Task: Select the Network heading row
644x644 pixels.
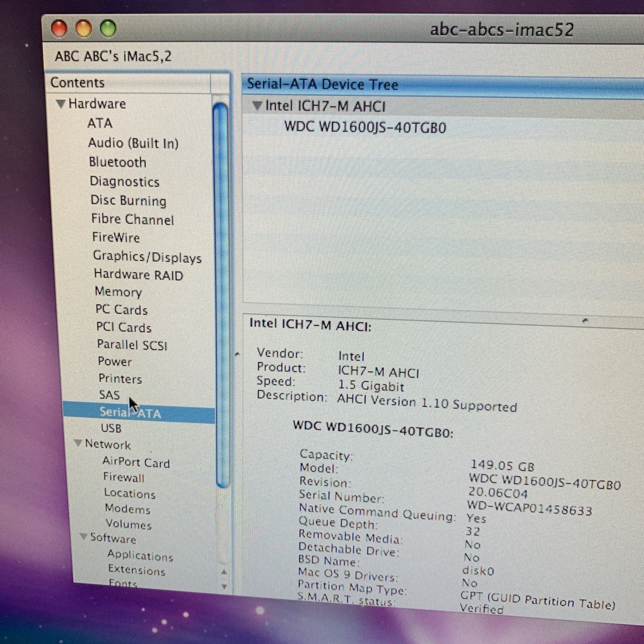Action: point(108,444)
